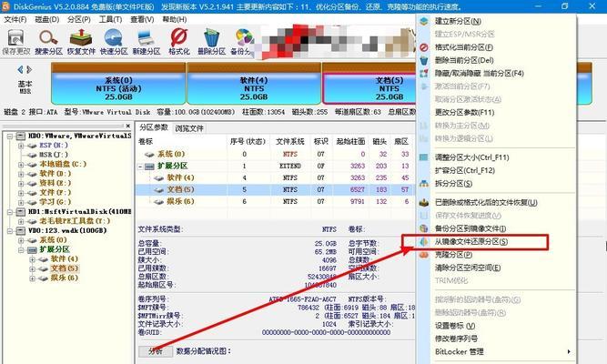Select 文件(F:) in the disk tree
This screenshot has width=607, height=364.
pos(56,192)
